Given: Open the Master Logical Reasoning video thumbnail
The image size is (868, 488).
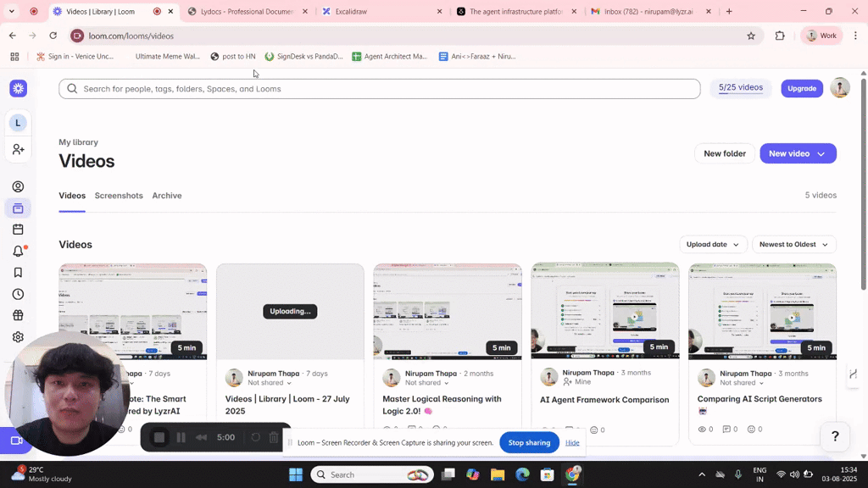Looking at the screenshot, I should (x=448, y=312).
